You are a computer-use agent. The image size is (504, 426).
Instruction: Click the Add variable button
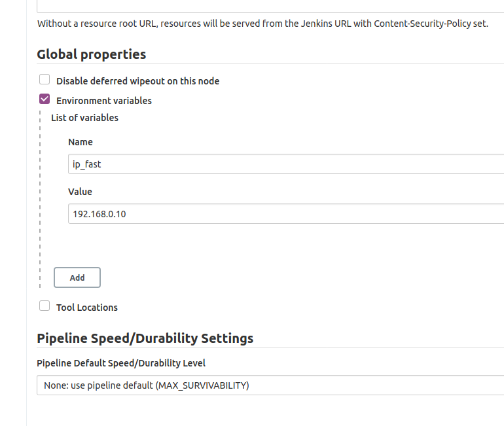77,277
